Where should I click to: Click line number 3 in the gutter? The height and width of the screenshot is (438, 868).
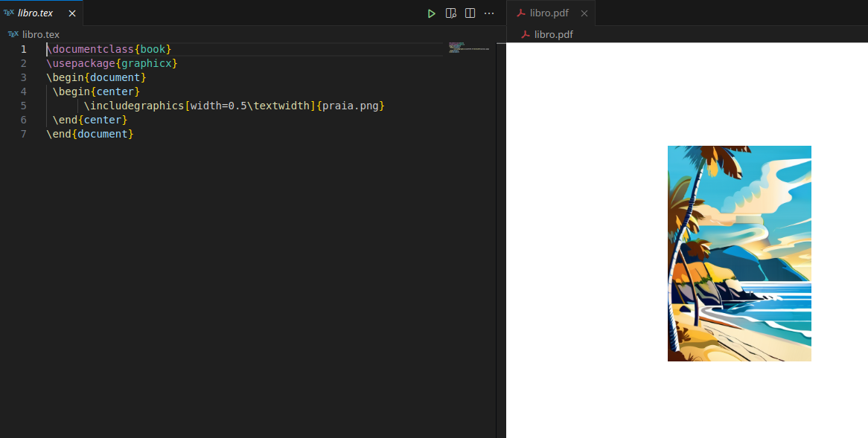[24, 77]
